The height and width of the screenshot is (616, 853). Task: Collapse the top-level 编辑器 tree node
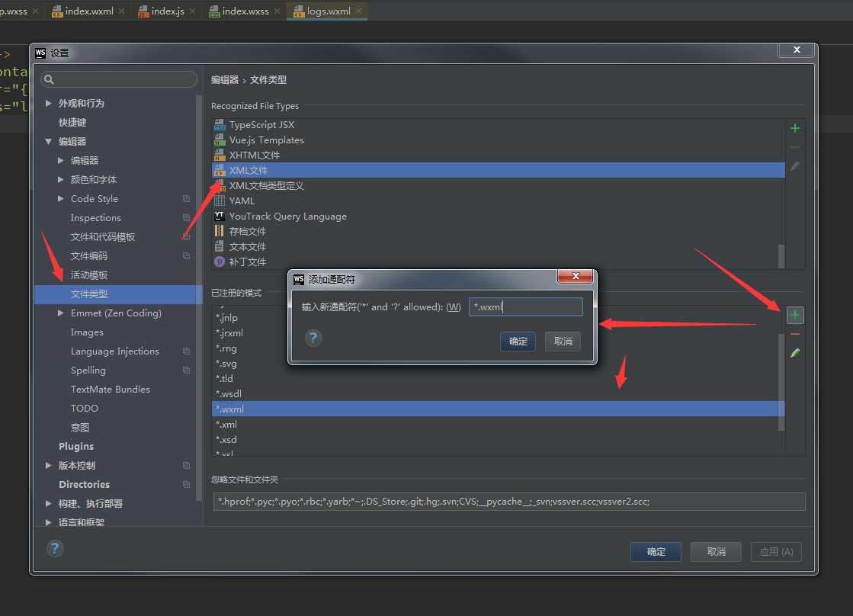[x=49, y=142]
